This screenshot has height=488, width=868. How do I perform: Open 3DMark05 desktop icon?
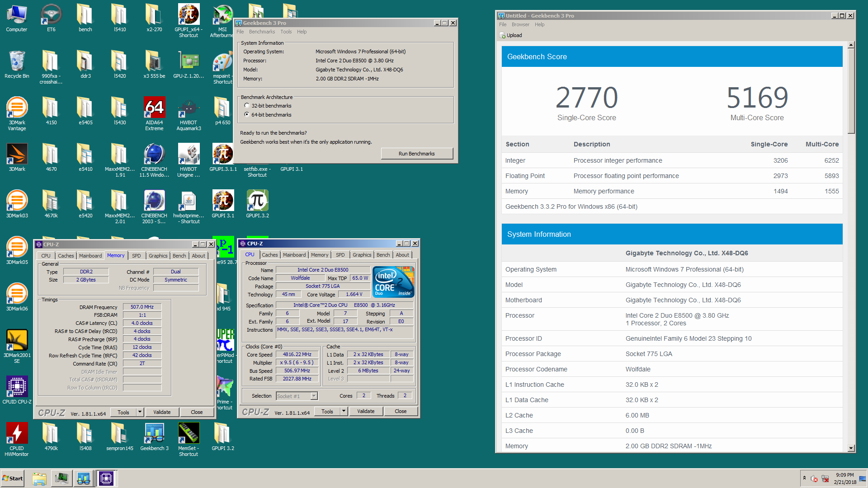tap(17, 251)
